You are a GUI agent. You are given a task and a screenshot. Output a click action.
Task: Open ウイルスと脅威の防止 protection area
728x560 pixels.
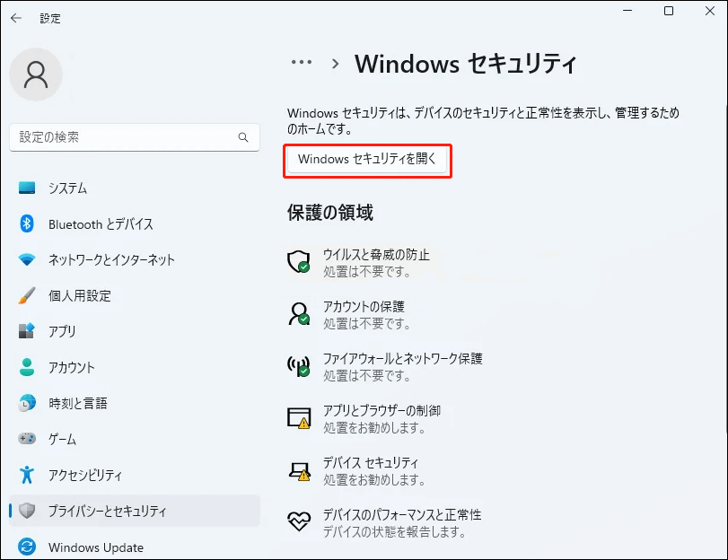tap(376, 255)
